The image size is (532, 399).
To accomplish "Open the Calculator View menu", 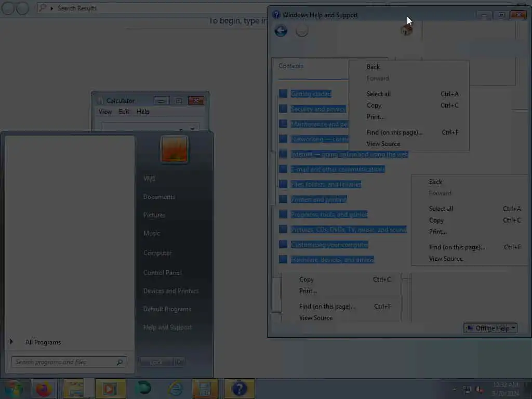I will 105,112.
